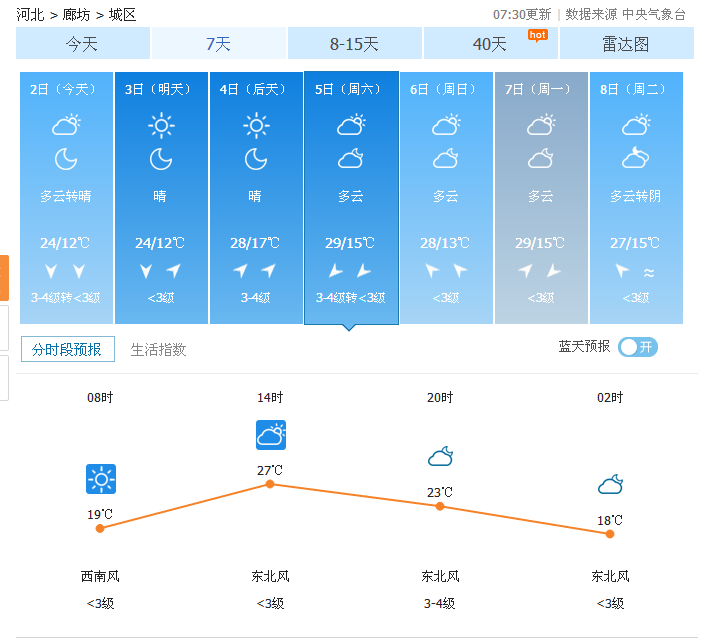The image size is (707, 642).
Task: Click the 廊坊 breadcrumb link
Action: tap(76, 15)
